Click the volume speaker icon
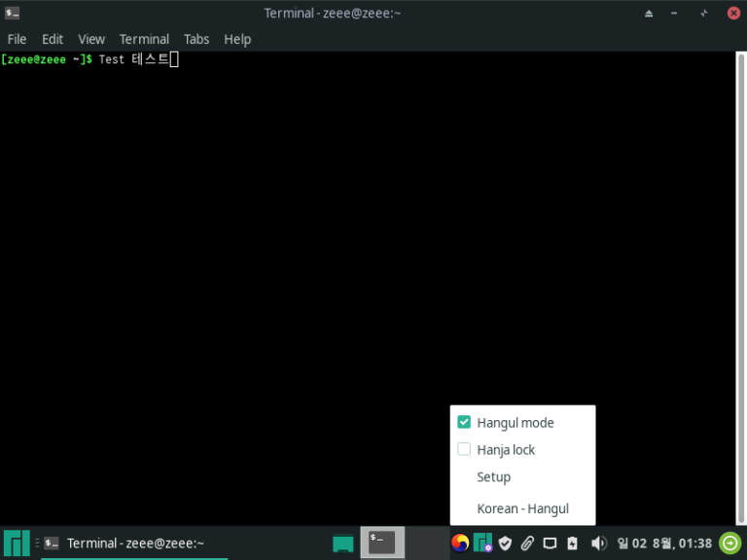Image resolution: width=747 pixels, height=560 pixels. point(598,542)
